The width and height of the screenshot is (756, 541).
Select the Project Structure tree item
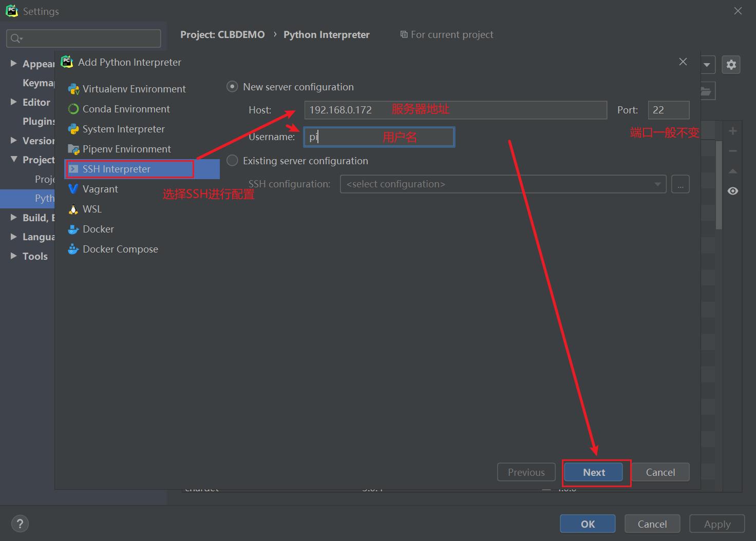coord(45,179)
